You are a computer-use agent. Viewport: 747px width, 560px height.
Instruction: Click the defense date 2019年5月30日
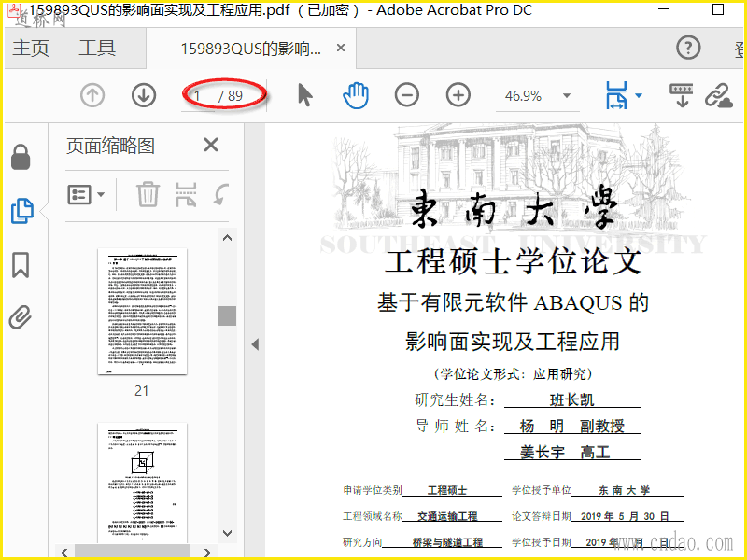(x=626, y=516)
